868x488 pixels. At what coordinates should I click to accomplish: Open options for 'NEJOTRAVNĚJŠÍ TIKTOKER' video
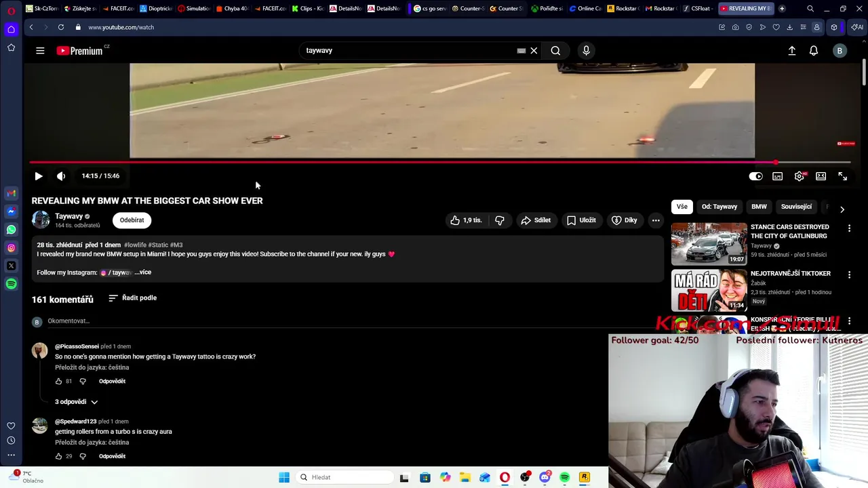click(849, 275)
